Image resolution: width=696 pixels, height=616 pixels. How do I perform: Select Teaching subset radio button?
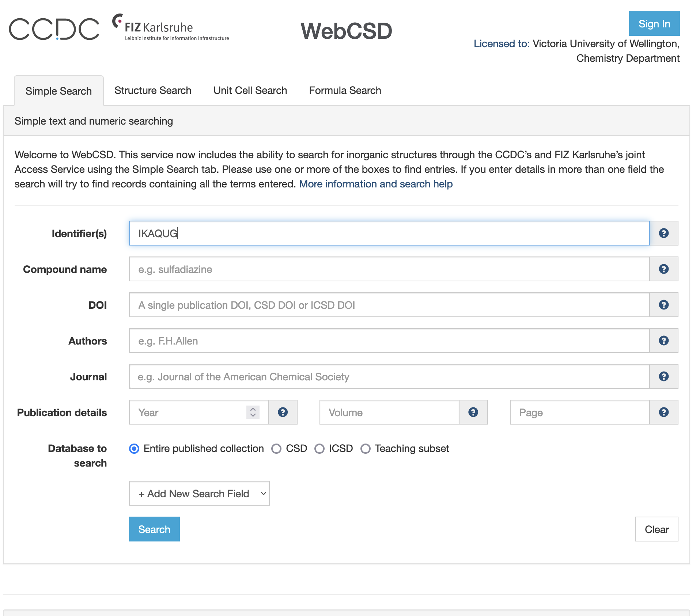[366, 449]
